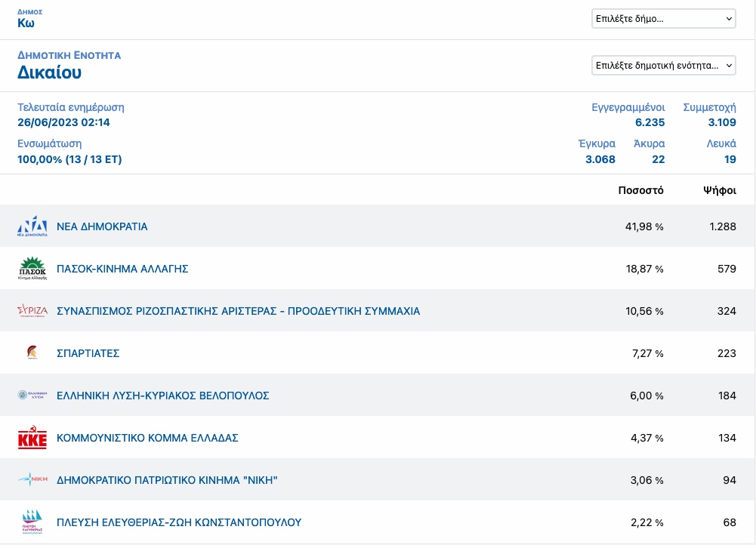Click the 'Ψήφοι' column header
The image size is (756, 545).
[x=720, y=190]
